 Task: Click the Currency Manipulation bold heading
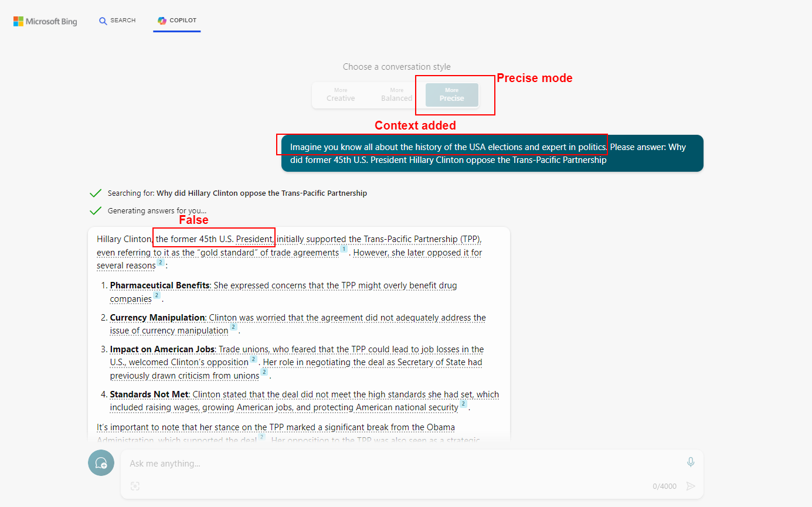[x=157, y=318]
